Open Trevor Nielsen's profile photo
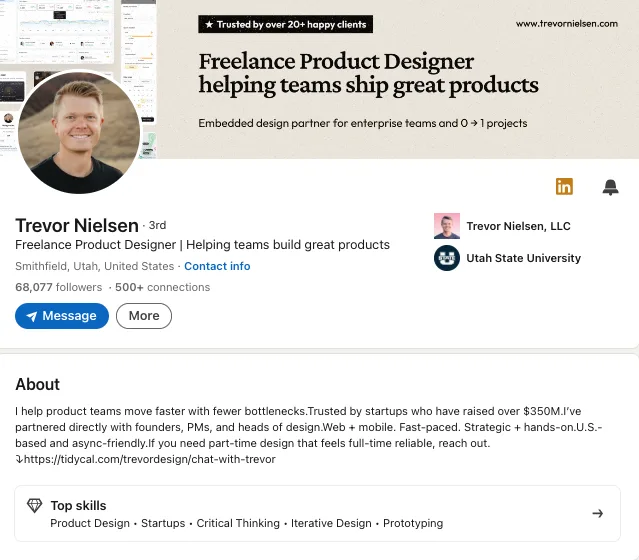This screenshot has height=560, width=639. point(79,132)
